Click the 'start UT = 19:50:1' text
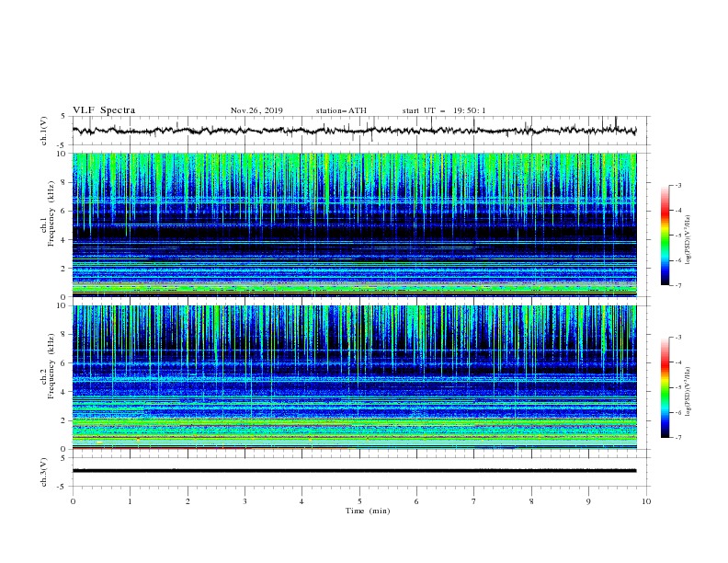 point(443,110)
